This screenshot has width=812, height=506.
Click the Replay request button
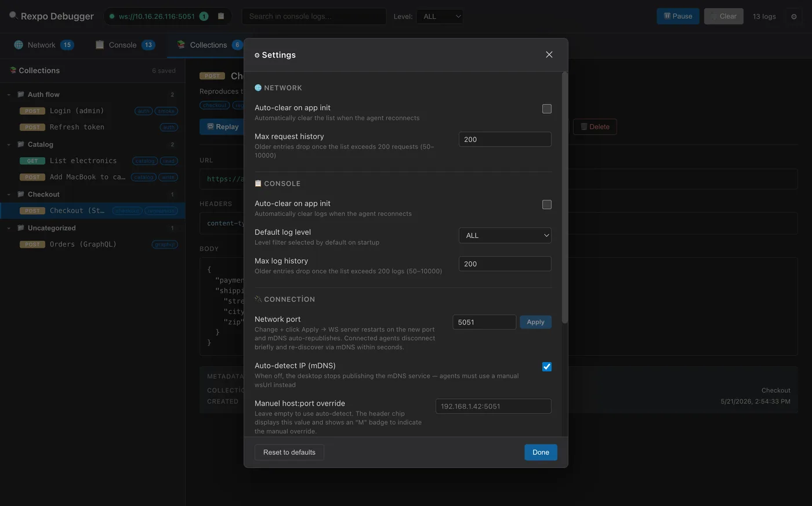pos(222,127)
